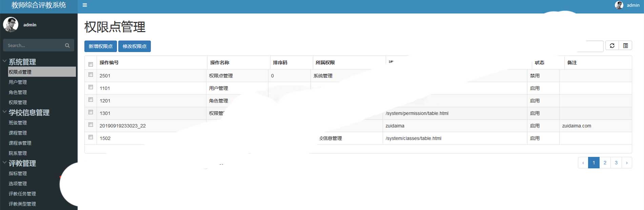
Task: Open 评教任务管理 in sidebar
Action: (x=22, y=194)
